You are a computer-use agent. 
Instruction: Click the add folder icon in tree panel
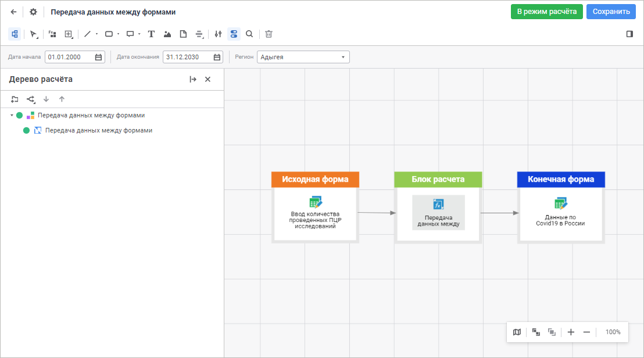tap(15, 99)
